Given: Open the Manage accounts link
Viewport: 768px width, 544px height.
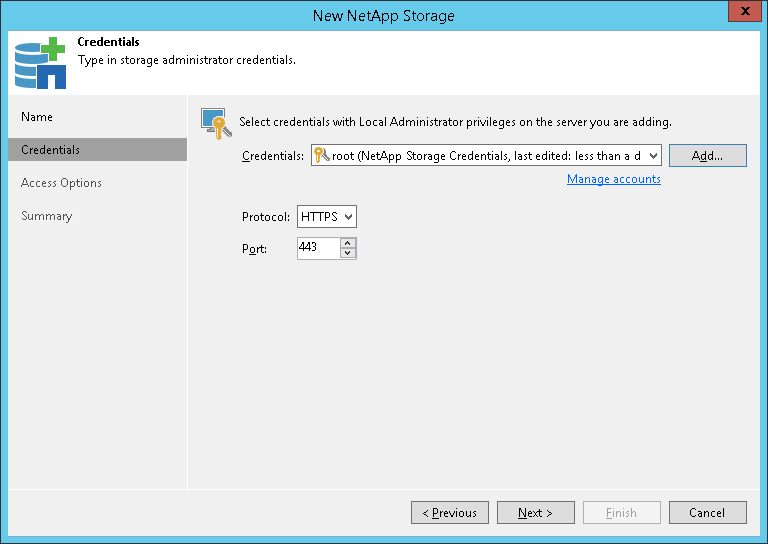Looking at the screenshot, I should [x=614, y=179].
